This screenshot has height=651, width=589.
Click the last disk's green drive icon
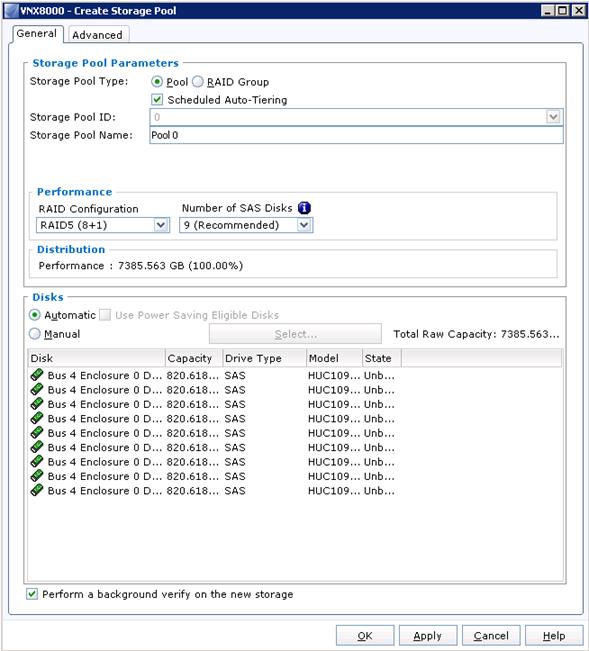[x=37, y=490]
